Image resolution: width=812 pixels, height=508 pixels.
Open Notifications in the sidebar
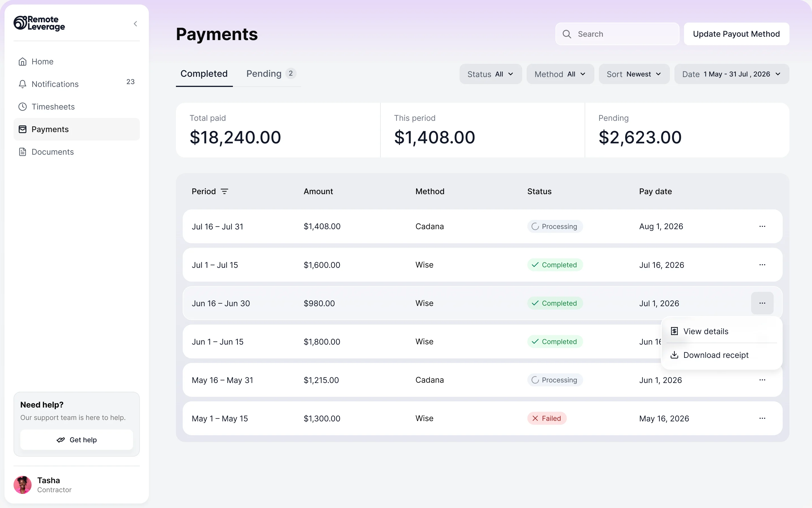(76, 84)
